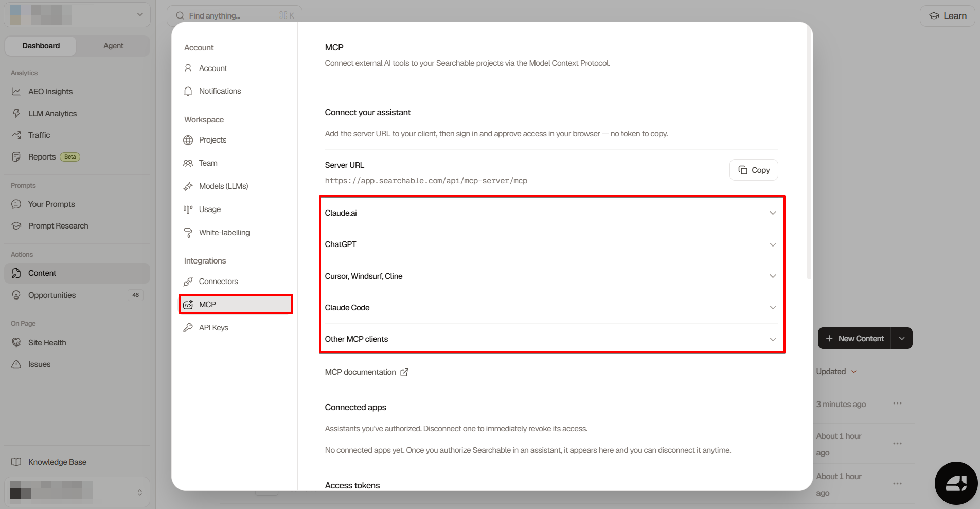Open options for the 3 minutes ago row
This screenshot has height=509, width=980.
pos(898,403)
